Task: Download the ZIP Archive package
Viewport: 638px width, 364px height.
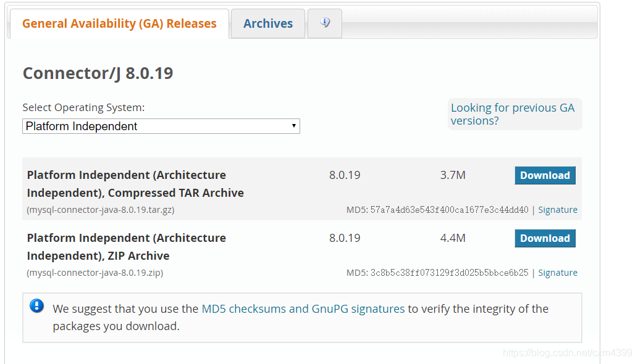Action: [545, 239]
